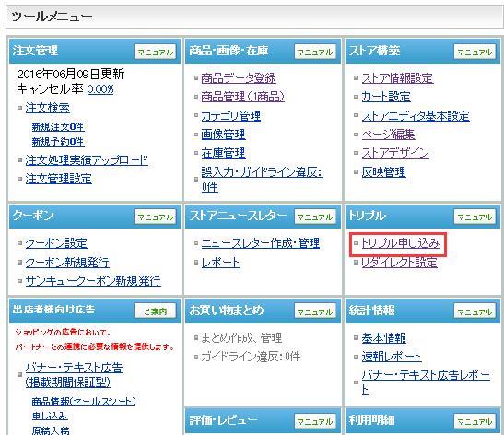Viewport: 504px width, 435px height.
Task: Open the 注文検索 link
Action: coord(47,108)
